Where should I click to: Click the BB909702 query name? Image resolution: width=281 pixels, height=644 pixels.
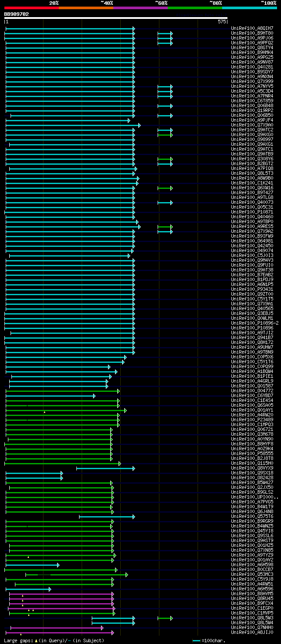[17, 14]
